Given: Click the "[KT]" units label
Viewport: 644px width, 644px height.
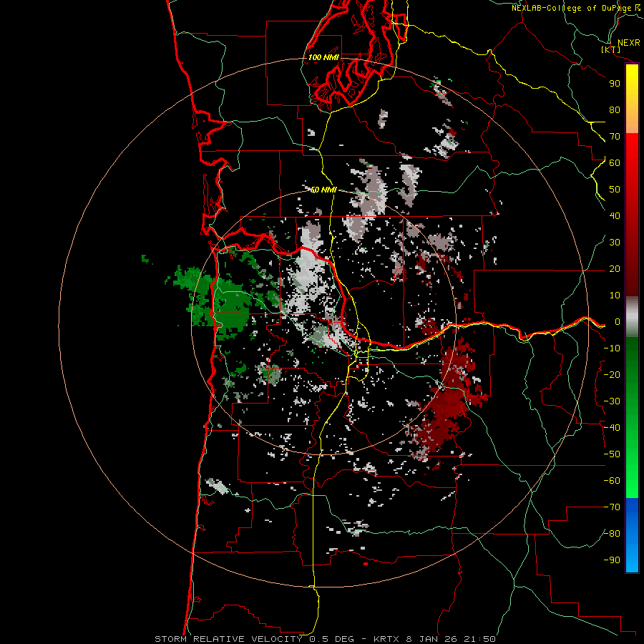Looking at the screenshot, I should (x=611, y=49).
